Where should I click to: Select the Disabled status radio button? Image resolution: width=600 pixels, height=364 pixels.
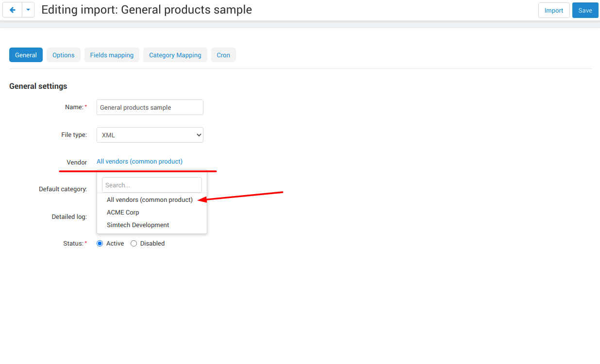coord(134,243)
